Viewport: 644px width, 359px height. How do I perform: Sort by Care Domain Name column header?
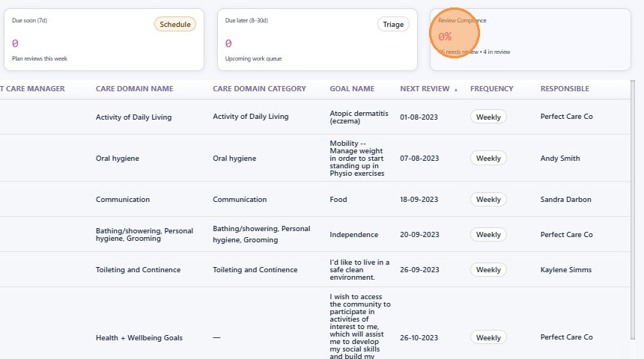coord(134,89)
